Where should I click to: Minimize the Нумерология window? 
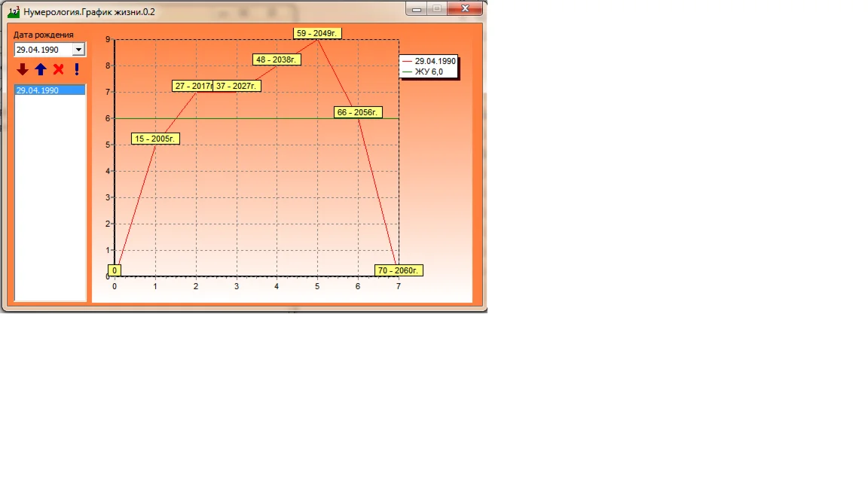coord(416,9)
